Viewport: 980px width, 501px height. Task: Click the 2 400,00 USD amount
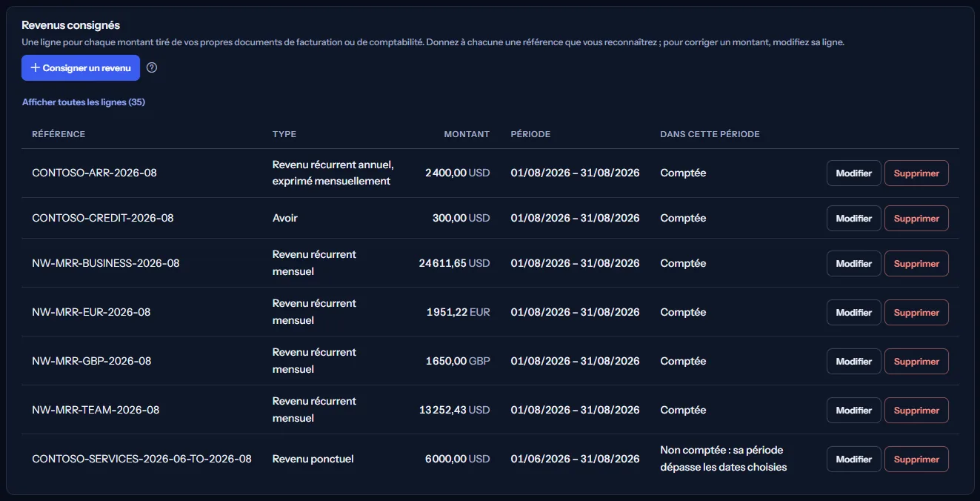[x=458, y=173]
